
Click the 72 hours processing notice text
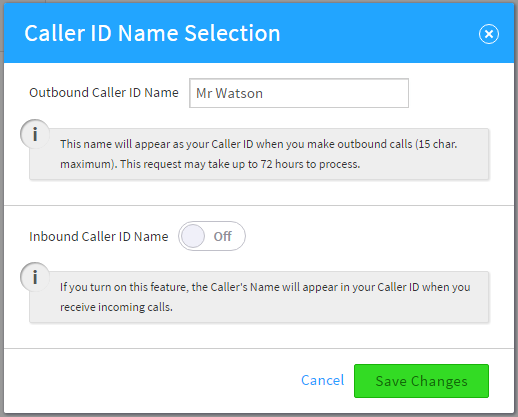coord(240,164)
